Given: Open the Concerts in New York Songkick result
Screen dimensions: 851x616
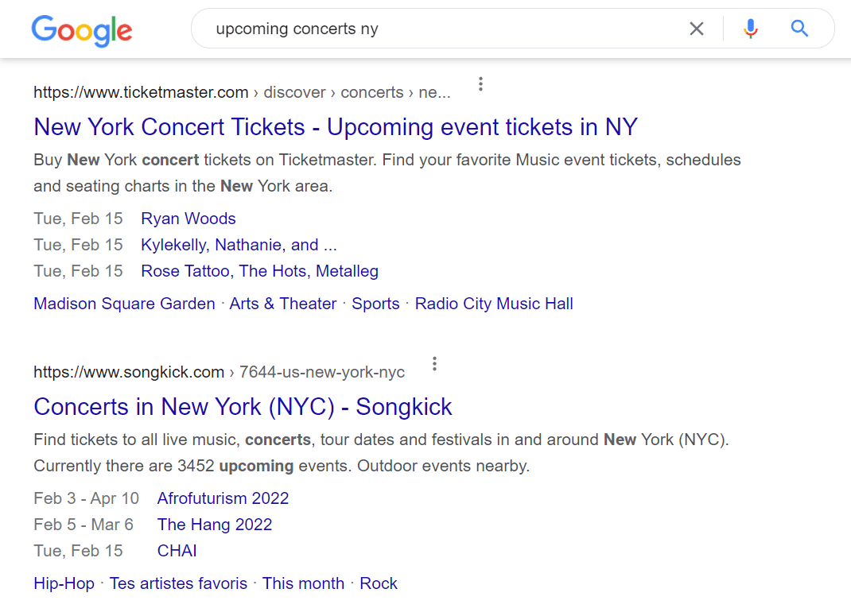Looking at the screenshot, I should 243,406.
